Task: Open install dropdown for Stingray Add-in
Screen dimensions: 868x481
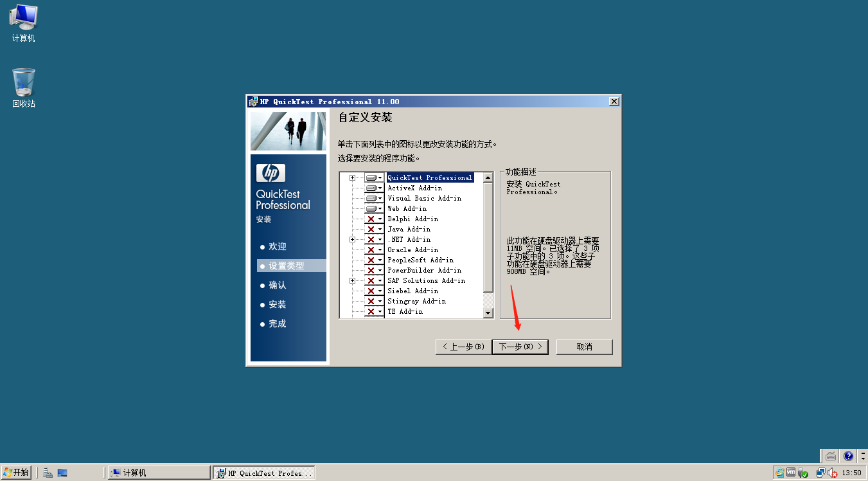Action: point(374,301)
